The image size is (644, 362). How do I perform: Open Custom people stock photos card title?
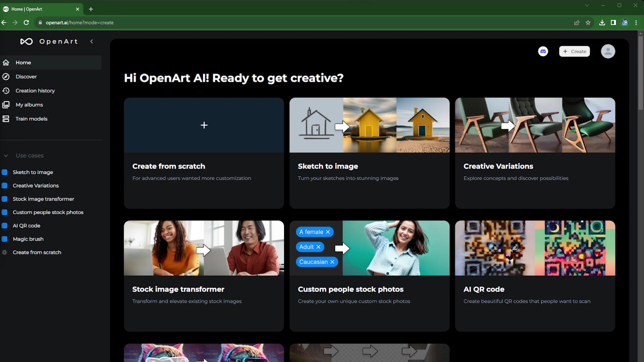point(351,289)
